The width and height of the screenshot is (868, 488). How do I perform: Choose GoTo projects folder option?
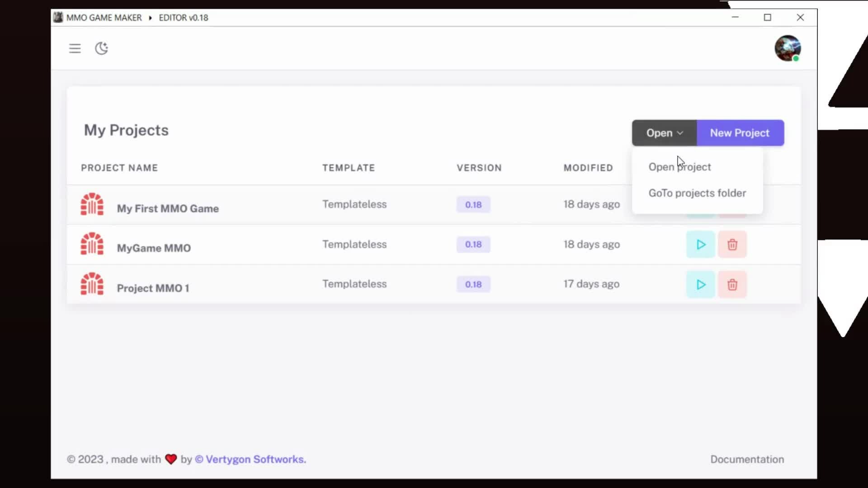pos(697,193)
